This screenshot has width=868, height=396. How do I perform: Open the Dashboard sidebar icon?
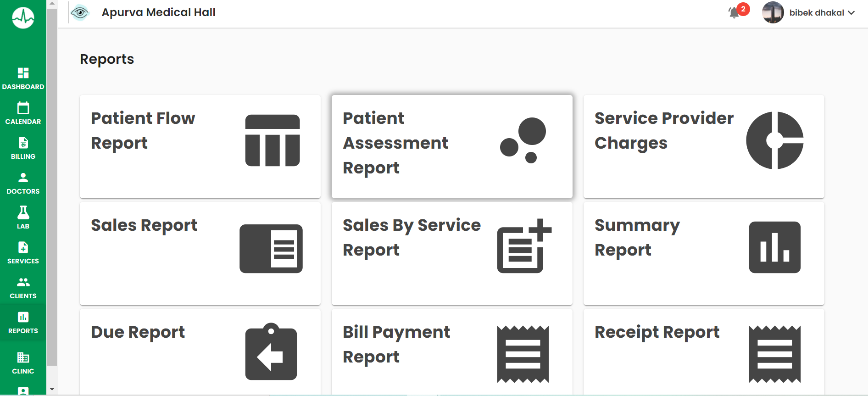coord(23,73)
